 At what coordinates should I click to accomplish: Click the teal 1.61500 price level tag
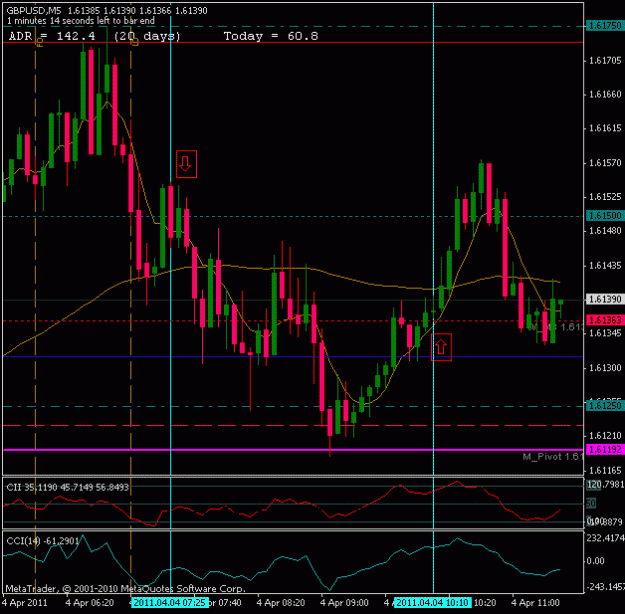(x=605, y=216)
